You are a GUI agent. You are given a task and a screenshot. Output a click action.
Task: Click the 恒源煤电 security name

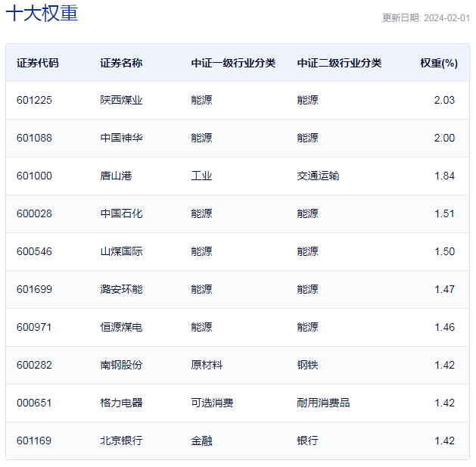[x=121, y=327]
